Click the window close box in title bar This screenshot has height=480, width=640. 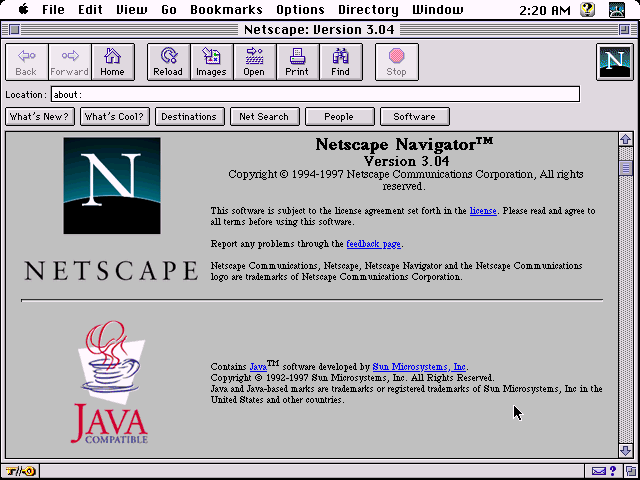(x=14, y=29)
